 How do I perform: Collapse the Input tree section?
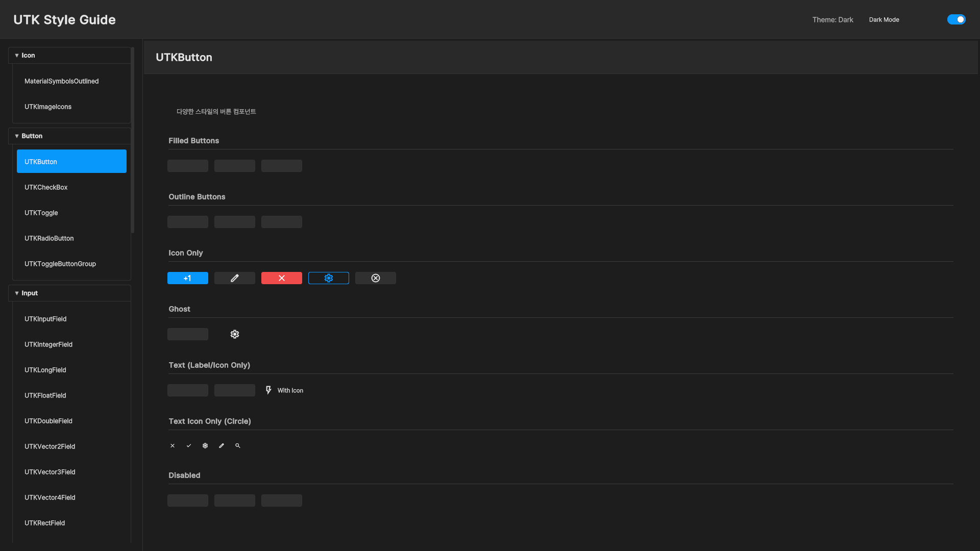click(17, 293)
